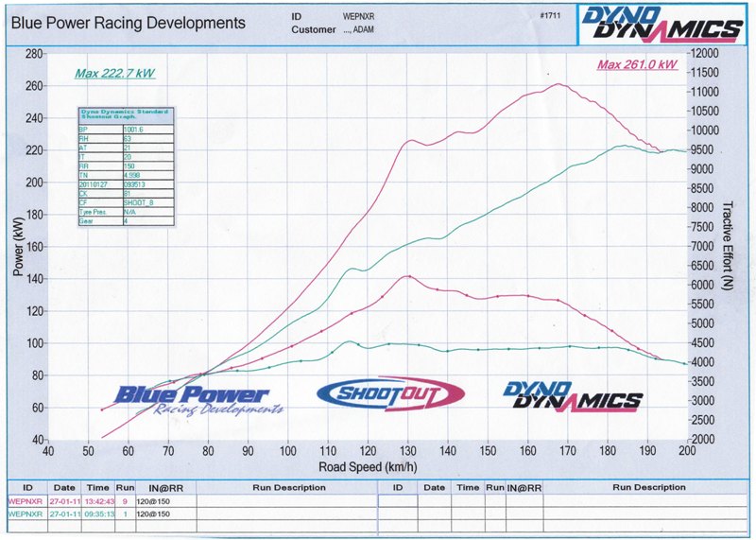Click 120@150 in the run 9 row

click(153, 501)
